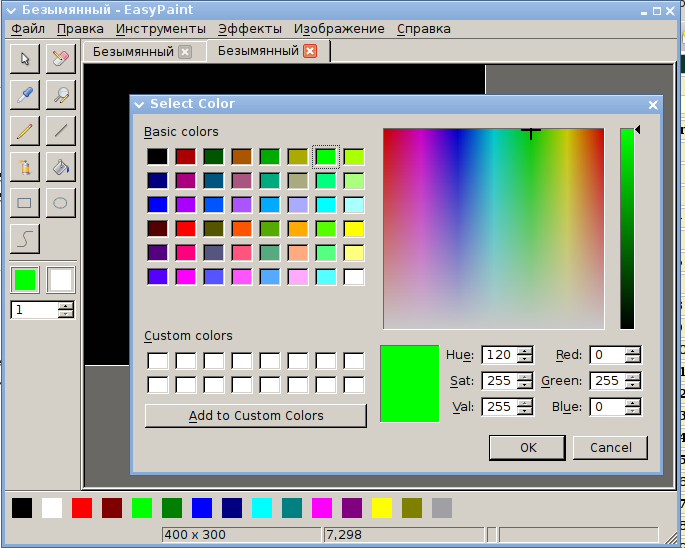Select the ellipse shape tool

(x=61, y=203)
